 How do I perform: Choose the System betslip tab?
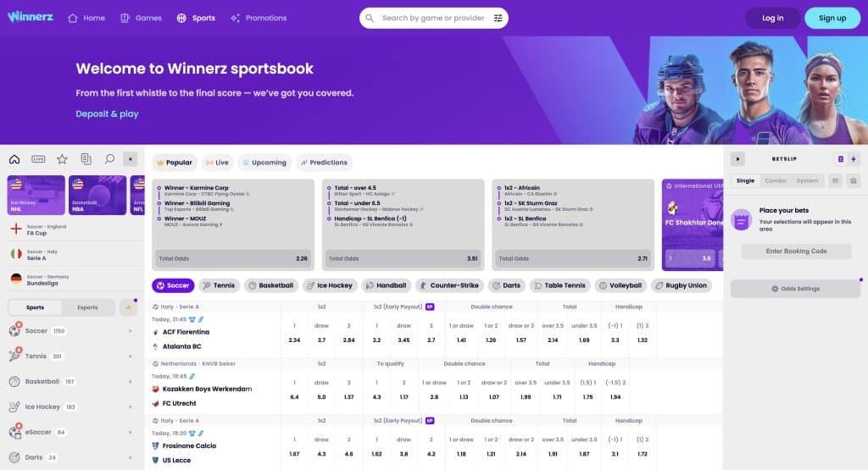click(807, 181)
